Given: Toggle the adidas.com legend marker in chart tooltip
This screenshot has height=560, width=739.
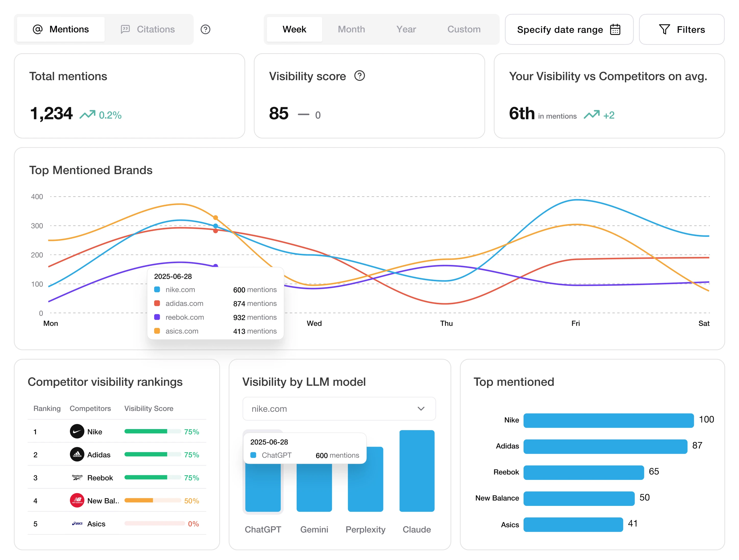Looking at the screenshot, I should [x=157, y=303].
